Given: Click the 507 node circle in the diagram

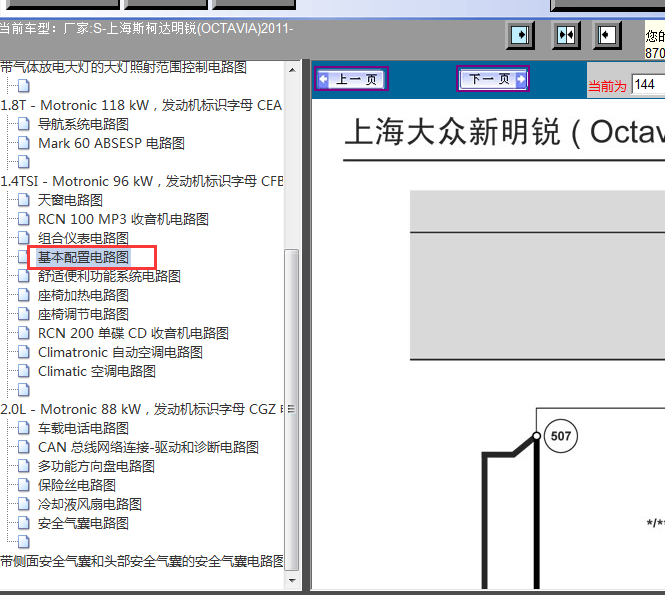Looking at the screenshot, I should 561,436.
